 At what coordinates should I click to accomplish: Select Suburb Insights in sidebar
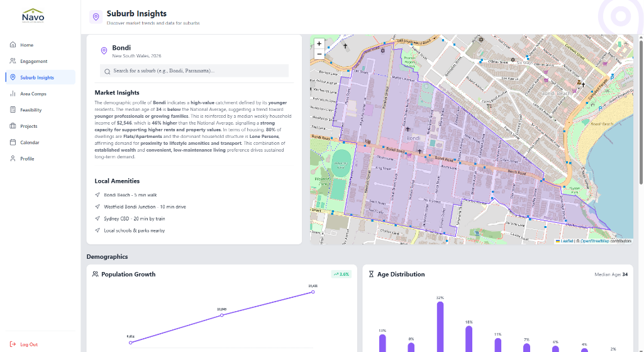click(x=40, y=77)
